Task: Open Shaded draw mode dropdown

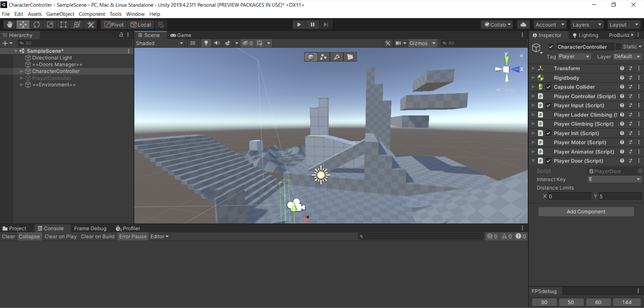Action: [160, 43]
